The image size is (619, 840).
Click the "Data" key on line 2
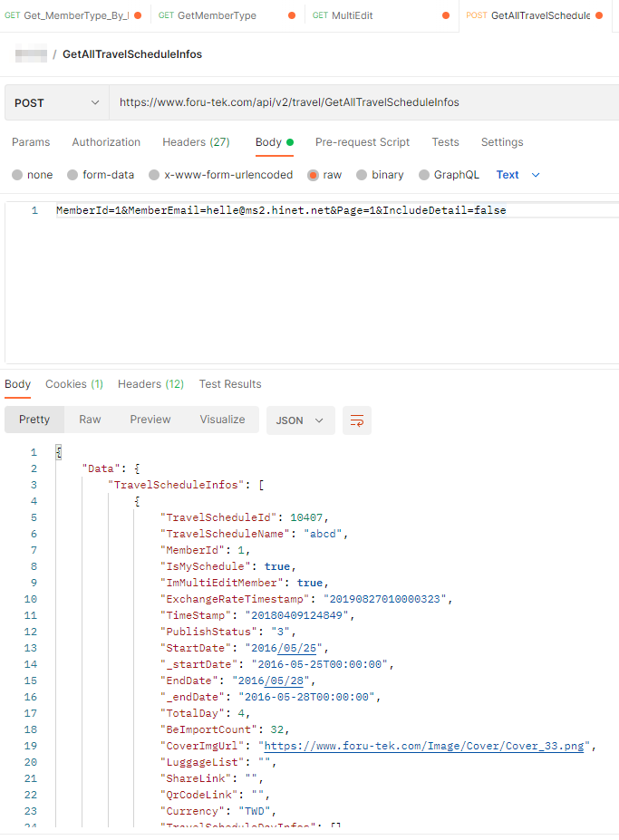101,468
